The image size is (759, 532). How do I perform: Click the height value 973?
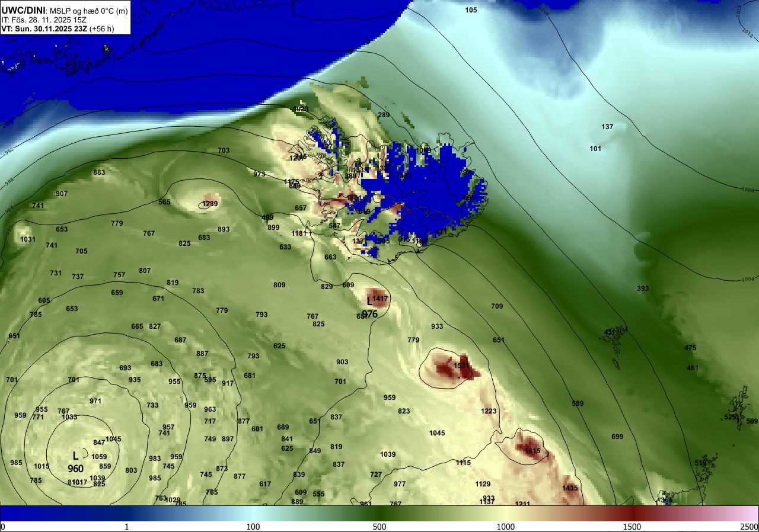259,174
